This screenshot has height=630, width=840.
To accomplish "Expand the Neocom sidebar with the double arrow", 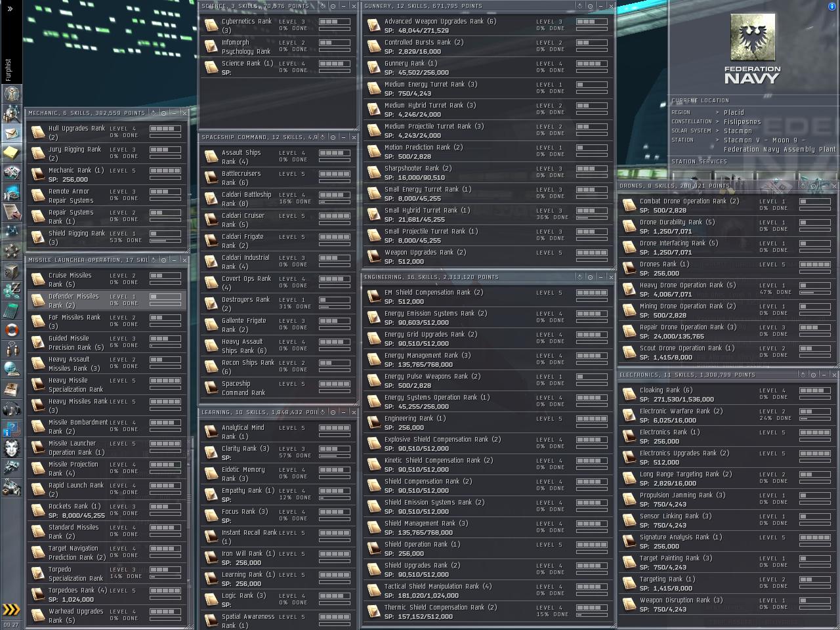I will pyautogui.click(x=10, y=9).
